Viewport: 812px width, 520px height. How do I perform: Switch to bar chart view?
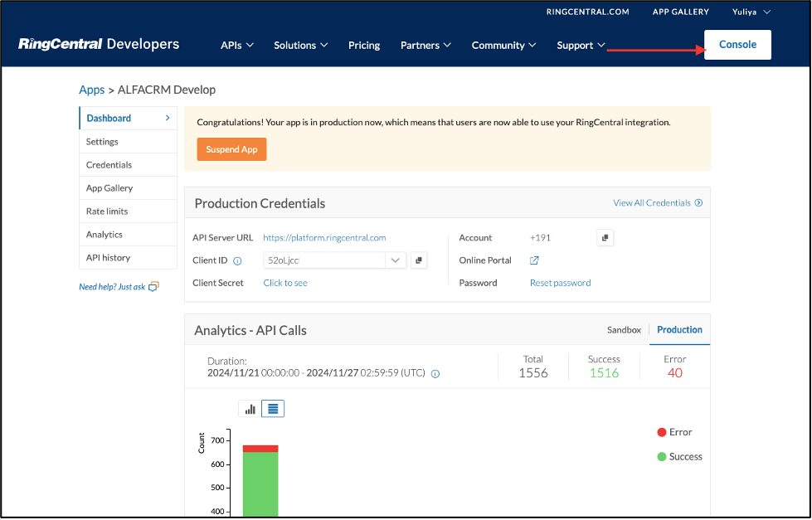[x=250, y=409]
